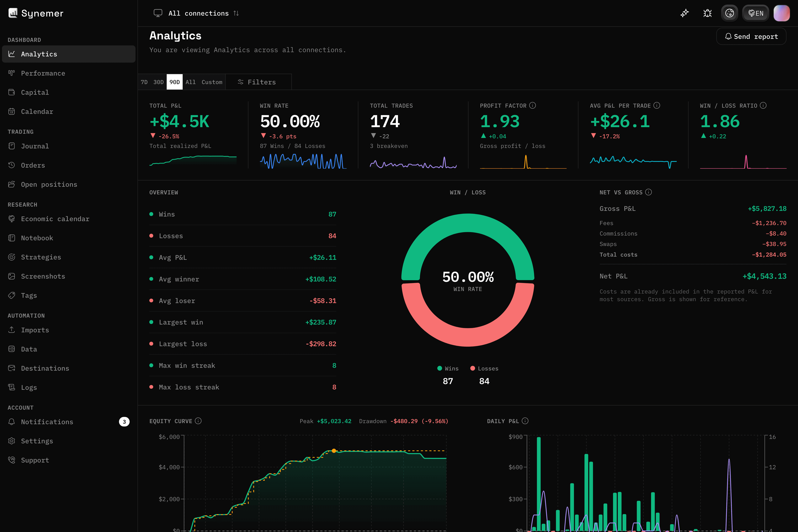Screen dimensions: 798x532
Task: Open the Journal page
Action: (x=69, y=146)
